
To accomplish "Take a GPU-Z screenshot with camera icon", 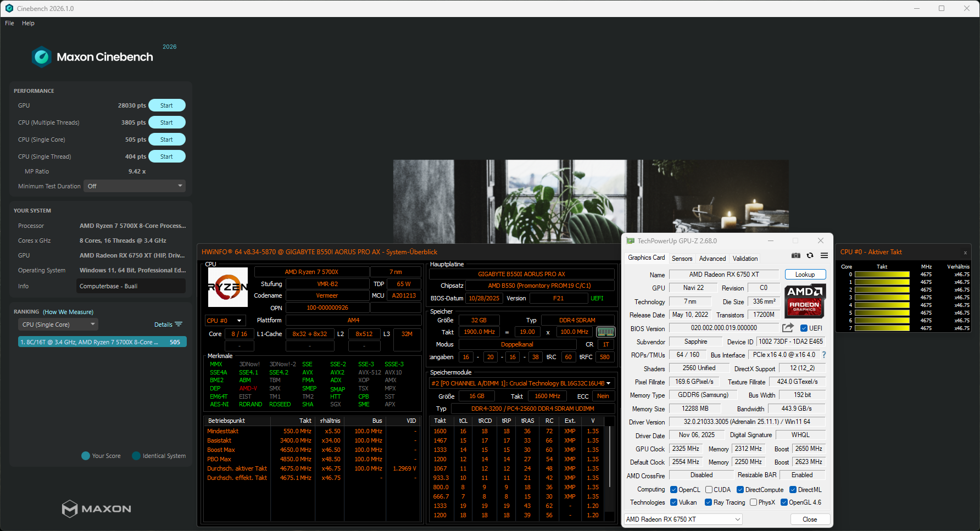I will (x=795, y=255).
